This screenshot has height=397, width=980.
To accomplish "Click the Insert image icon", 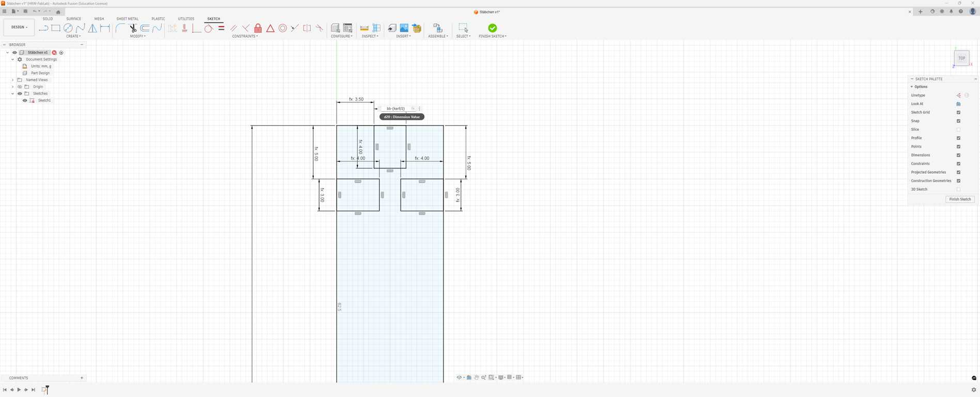I will 404,28.
